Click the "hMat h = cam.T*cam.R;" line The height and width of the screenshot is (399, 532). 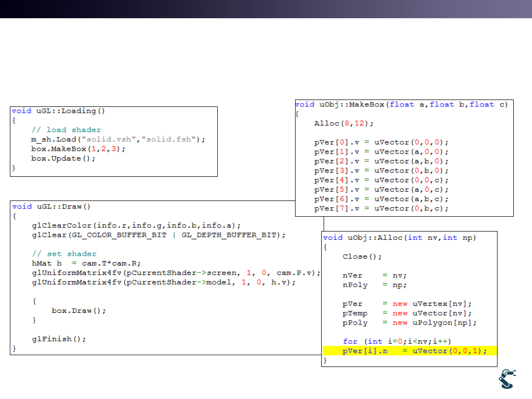pos(86,263)
